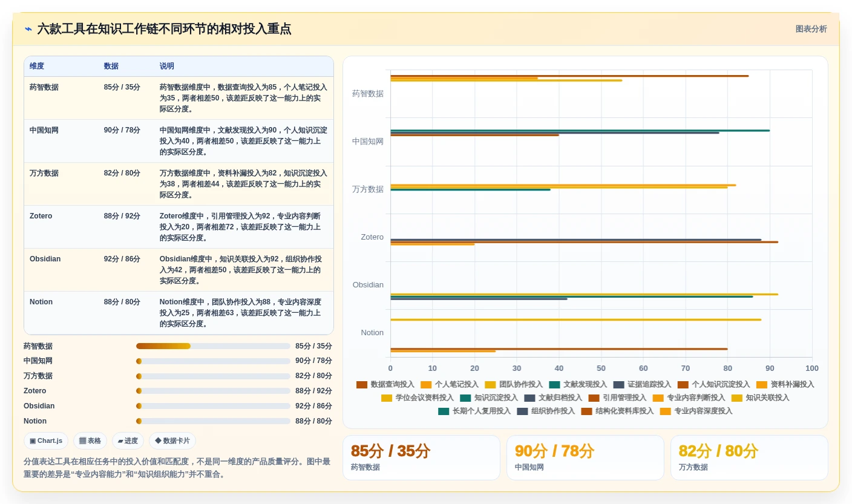Image resolution: width=852 pixels, height=504 pixels.
Task: Toggle the 专业内容判断投入 legend entry
Action: pyautogui.click(x=689, y=398)
